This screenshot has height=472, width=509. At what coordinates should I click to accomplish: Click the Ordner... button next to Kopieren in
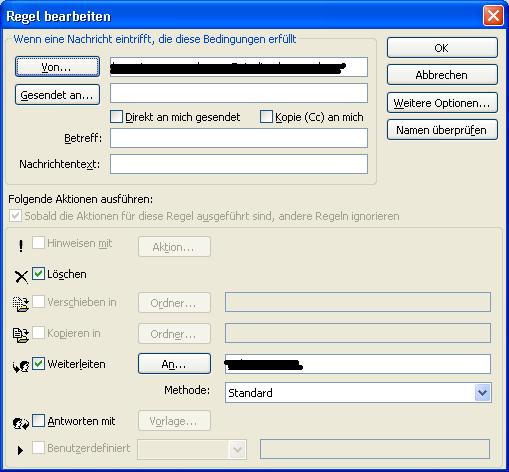coord(174,334)
